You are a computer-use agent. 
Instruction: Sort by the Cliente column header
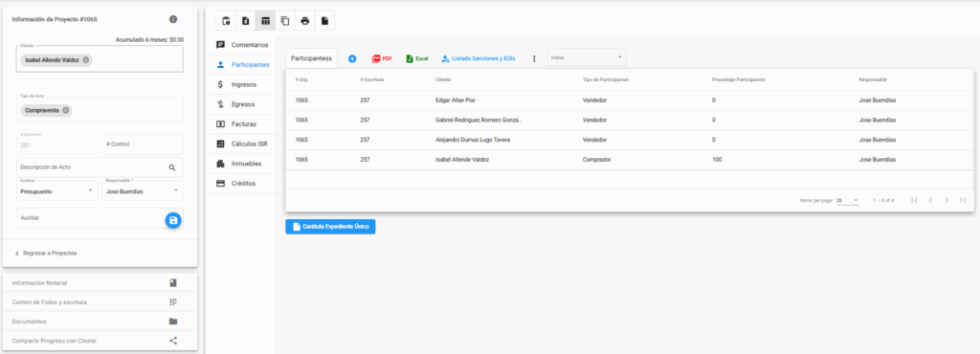tap(443, 80)
